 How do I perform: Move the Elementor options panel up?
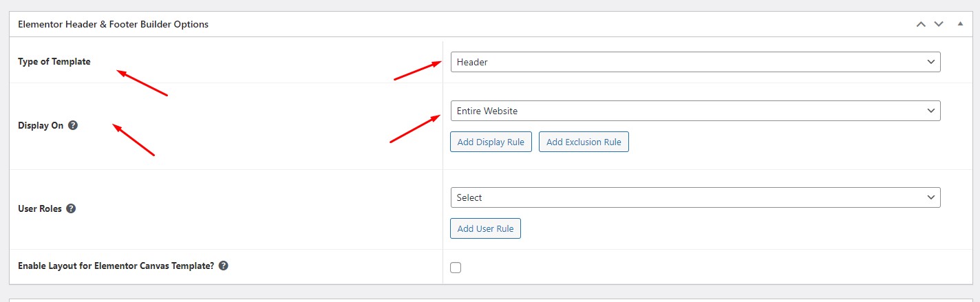(x=921, y=24)
